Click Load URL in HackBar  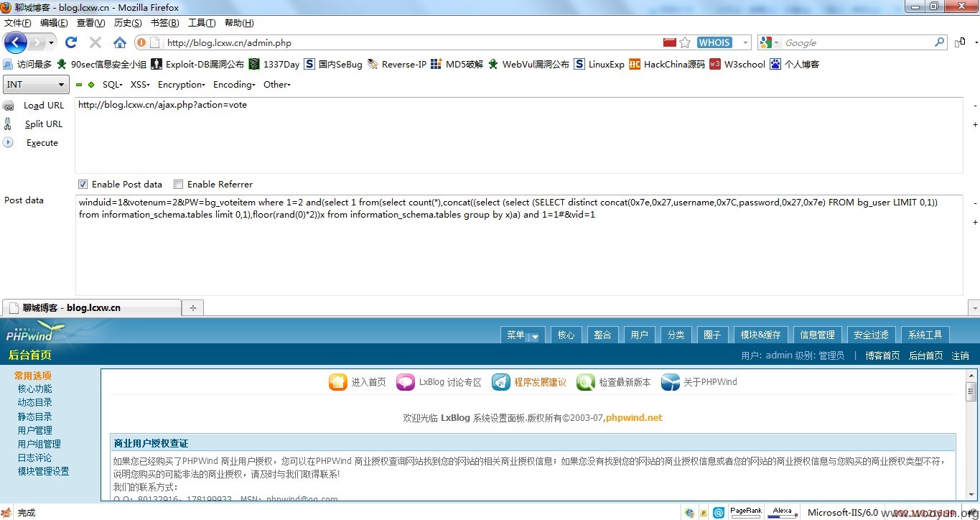(44, 106)
